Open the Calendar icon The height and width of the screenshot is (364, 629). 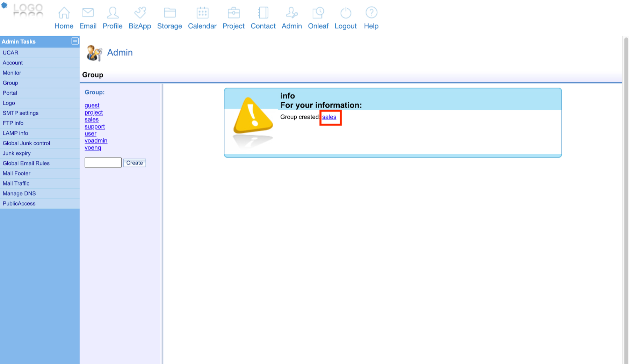click(202, 13)
